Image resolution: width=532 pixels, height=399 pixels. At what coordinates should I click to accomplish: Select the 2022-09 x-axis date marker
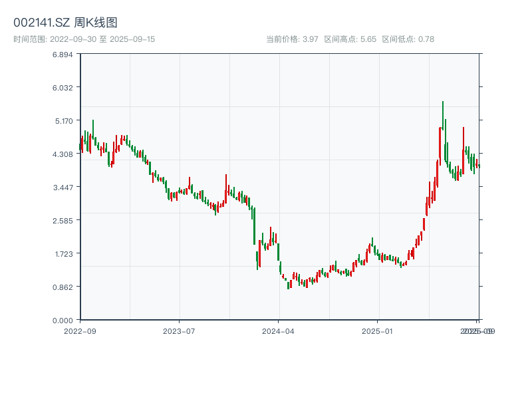coord(80,331)
